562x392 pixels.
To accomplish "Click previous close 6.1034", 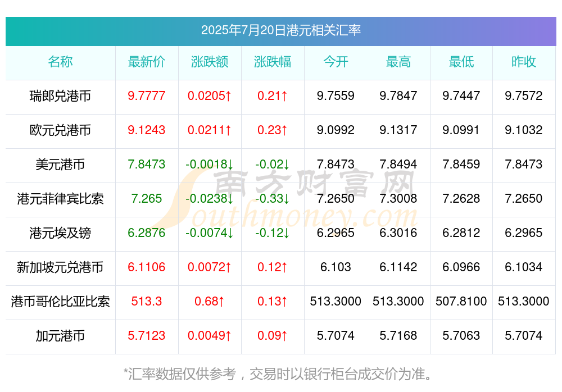I will [x=524, y=267].
